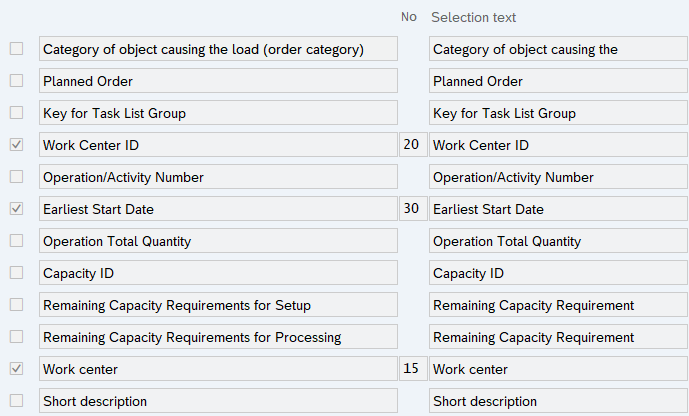Enable the Capacity ID checkbox
Screen dimensions: 689x416
pyautogui.click(x=16, y=273)
